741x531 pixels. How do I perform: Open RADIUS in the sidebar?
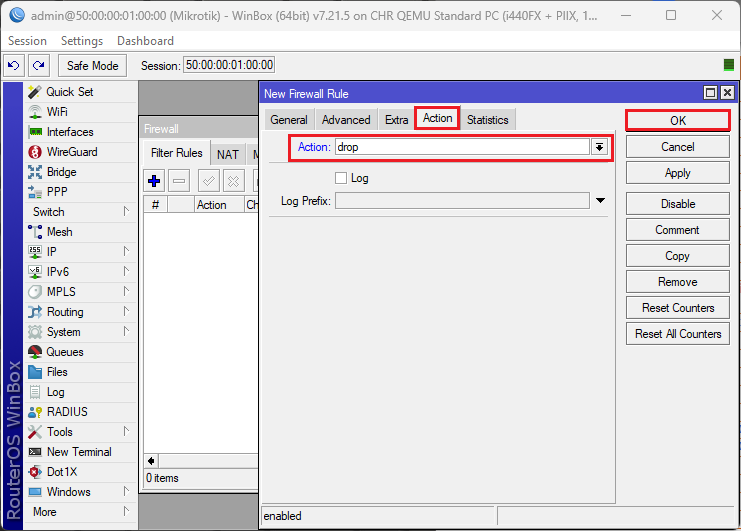pos(81,412)
